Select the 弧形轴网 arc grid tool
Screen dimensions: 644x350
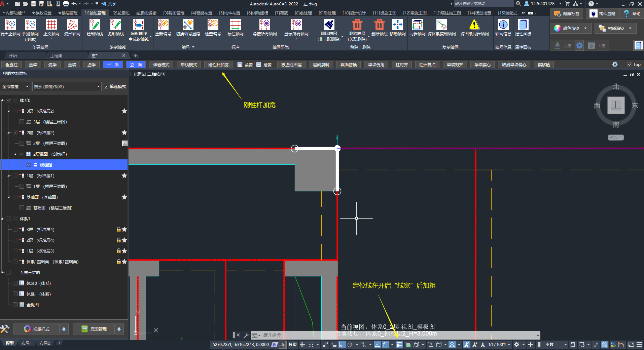coord(72,25)
